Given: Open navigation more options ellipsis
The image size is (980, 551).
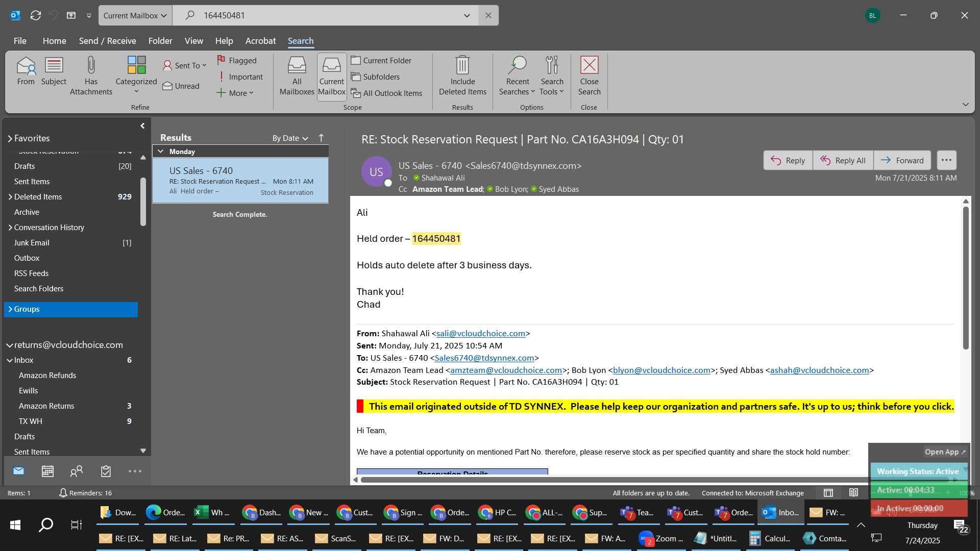Looking at the screenshot, I should (135, 471).
